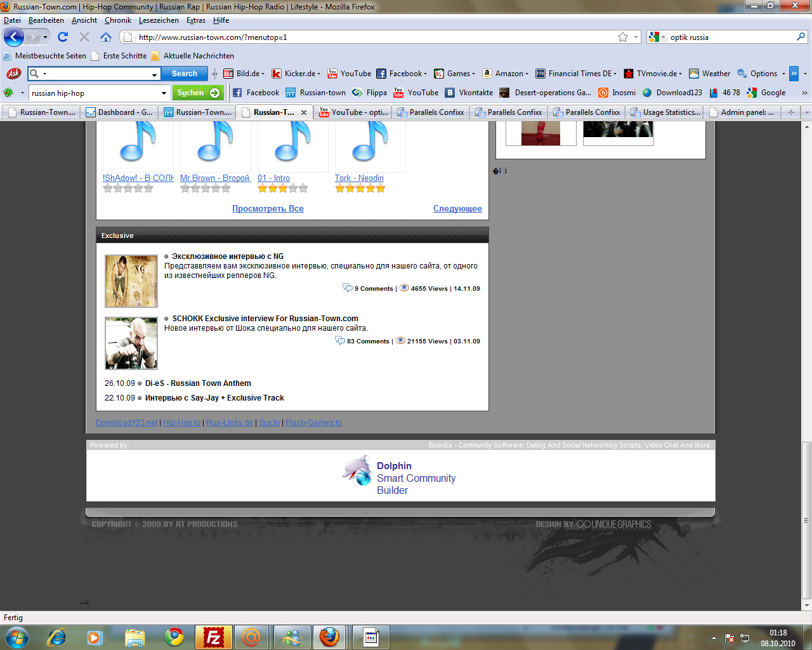Open Windows Media Player from the taskbar

[95, 637]
